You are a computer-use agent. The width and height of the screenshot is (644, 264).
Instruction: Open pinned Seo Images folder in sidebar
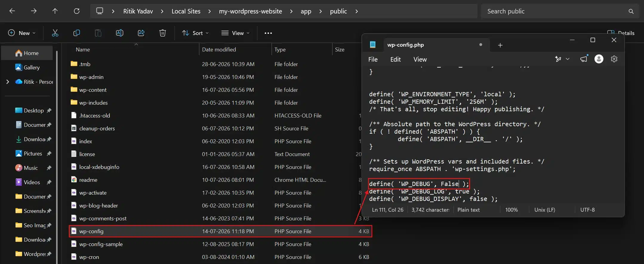coord(31,225)
